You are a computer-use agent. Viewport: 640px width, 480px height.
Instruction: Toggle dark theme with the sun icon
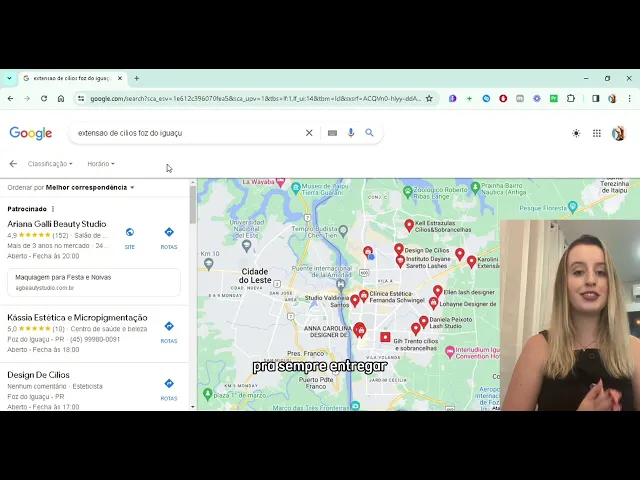pos(576,133)
